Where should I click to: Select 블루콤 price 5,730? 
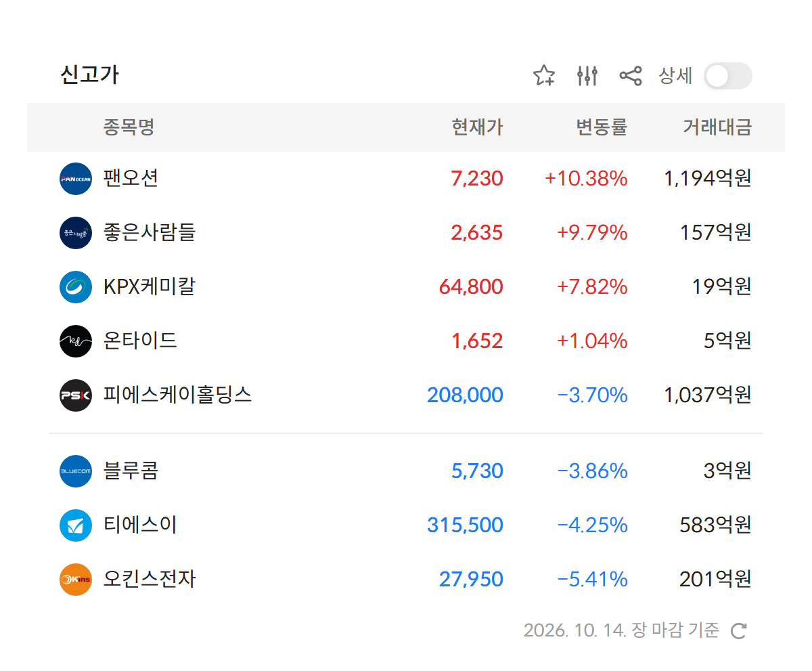(x=477, y=471)
